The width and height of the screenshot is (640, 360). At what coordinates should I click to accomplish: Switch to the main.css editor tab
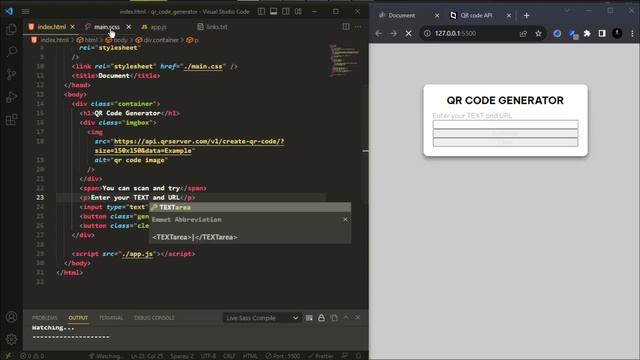click(x=107, y=27)
